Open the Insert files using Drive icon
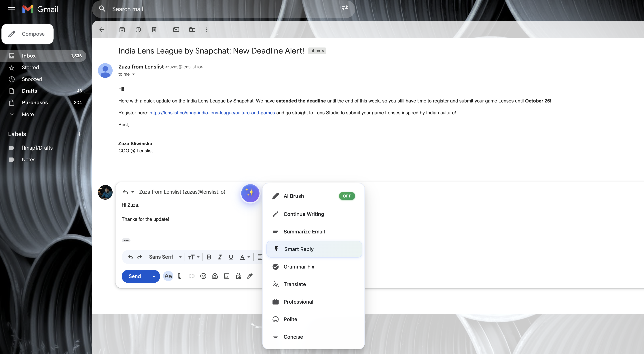The image size is (644, 354). [215, 276]
